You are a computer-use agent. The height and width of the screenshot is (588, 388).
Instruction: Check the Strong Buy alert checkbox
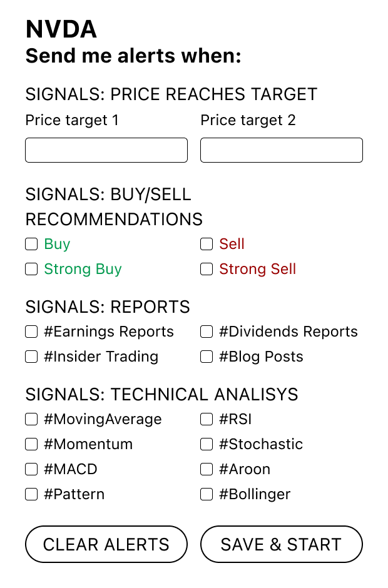31,269
